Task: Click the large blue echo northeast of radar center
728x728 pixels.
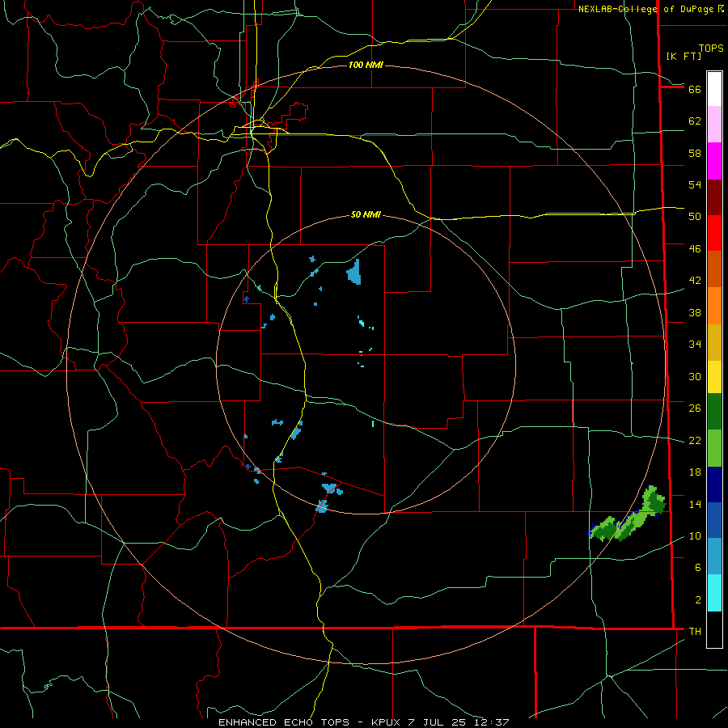Action: click(354, 273)
